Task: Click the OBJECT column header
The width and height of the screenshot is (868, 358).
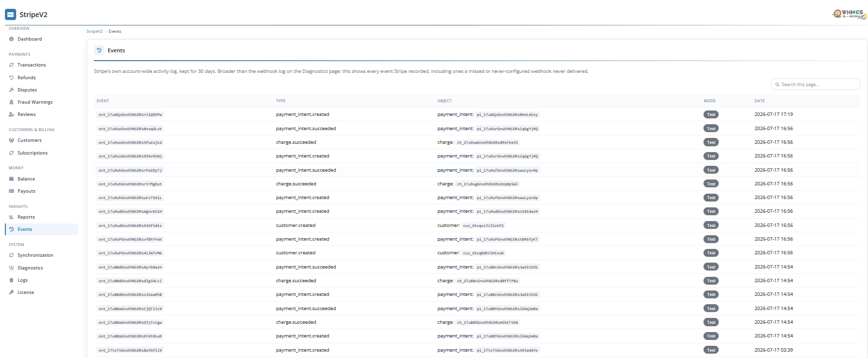Action: point(445,101)
